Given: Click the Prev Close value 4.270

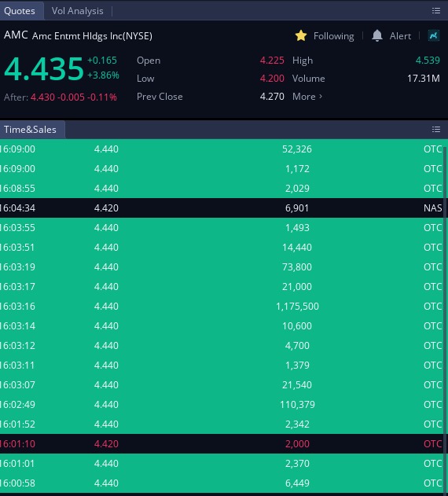Looking at the screenshot, I should tap(272, 97).
